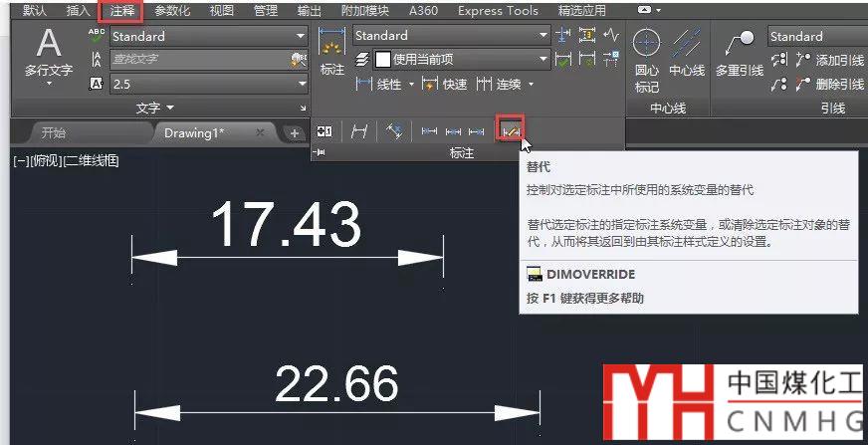Expand the 连续 dropdown arrow
This screenshot has height=445, width=868.
(531, 85)
